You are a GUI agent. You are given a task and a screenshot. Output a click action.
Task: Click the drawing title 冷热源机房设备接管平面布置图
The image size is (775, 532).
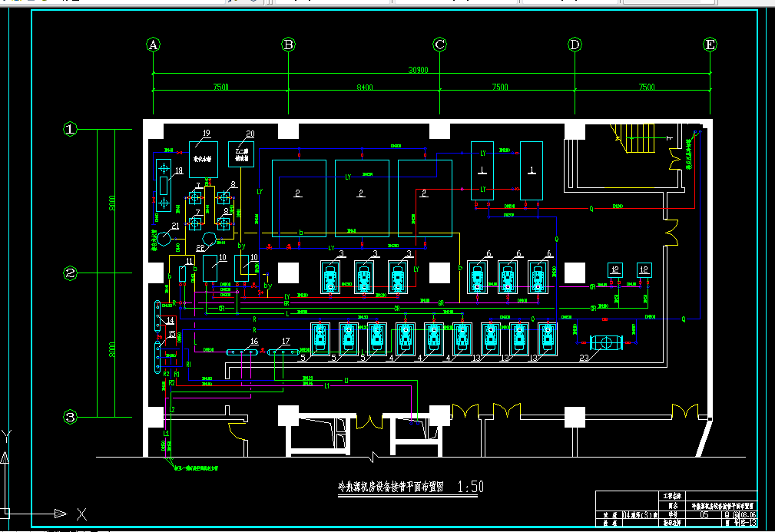coord(390,487)
